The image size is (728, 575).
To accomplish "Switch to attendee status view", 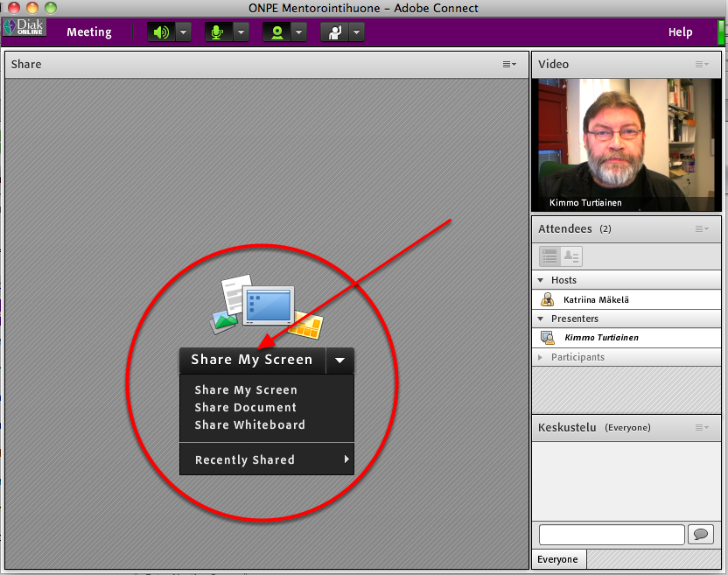I will point(571,256).
